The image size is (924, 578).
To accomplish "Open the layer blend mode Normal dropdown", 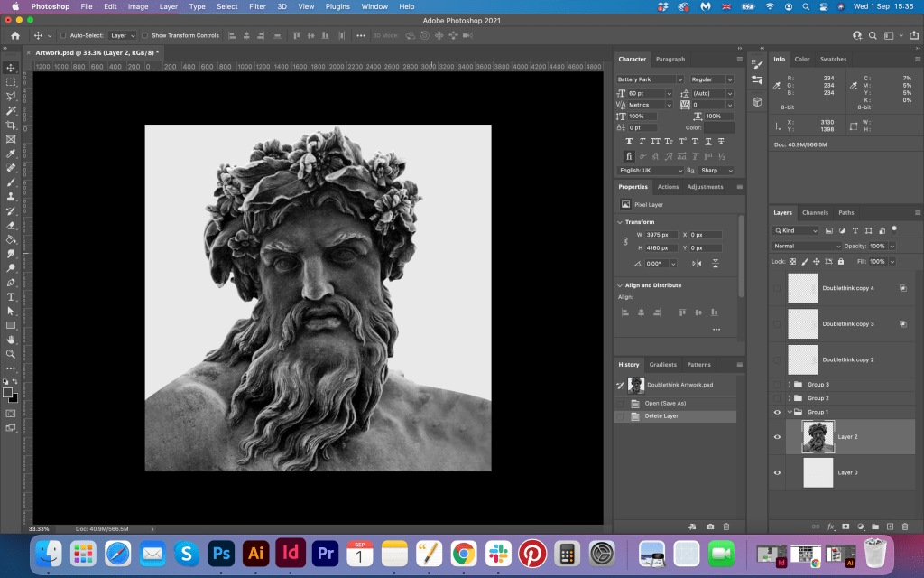I will [806, 246].
